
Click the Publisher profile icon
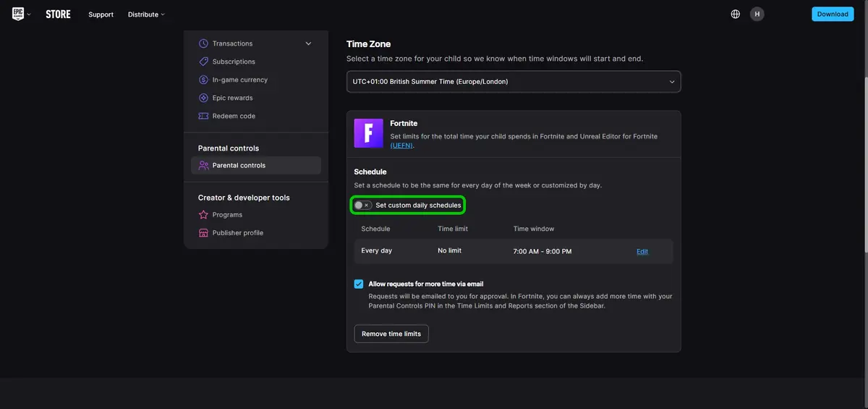(203, 233)
